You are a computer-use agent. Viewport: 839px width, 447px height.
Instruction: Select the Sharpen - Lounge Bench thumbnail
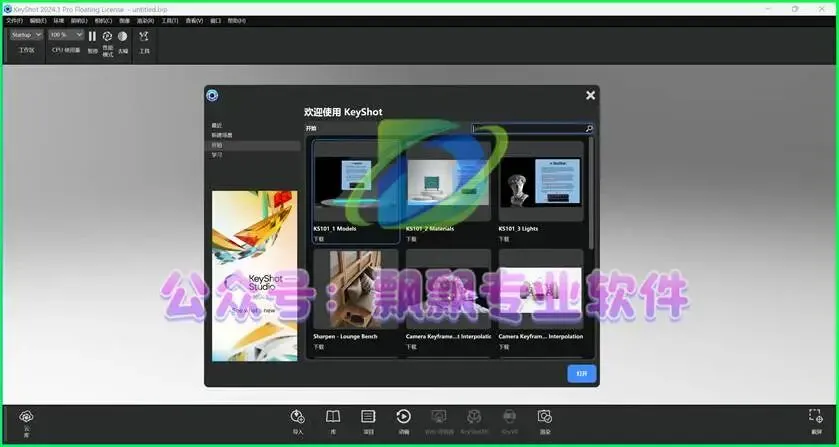tap(356, 289)
